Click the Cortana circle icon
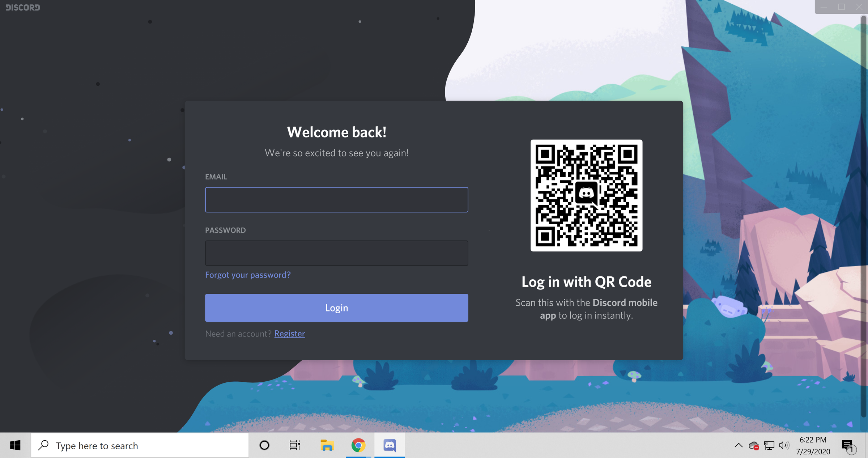868x458 pixels. 264,445
